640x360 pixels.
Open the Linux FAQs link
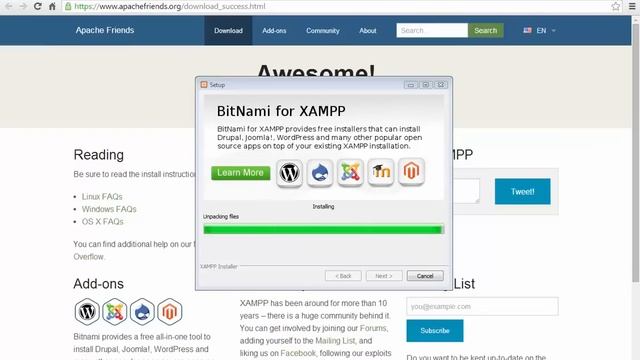coord(102,197)
